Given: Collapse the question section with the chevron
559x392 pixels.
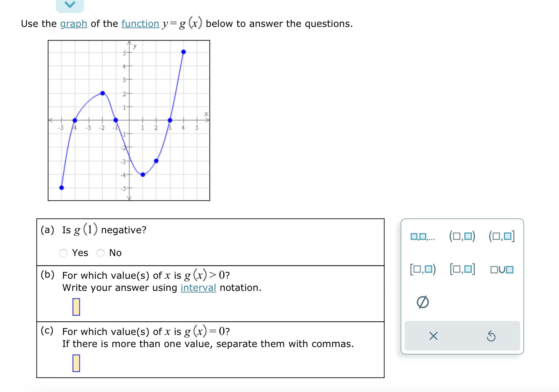Looking at the screenshot, I should tap(70, 4).
